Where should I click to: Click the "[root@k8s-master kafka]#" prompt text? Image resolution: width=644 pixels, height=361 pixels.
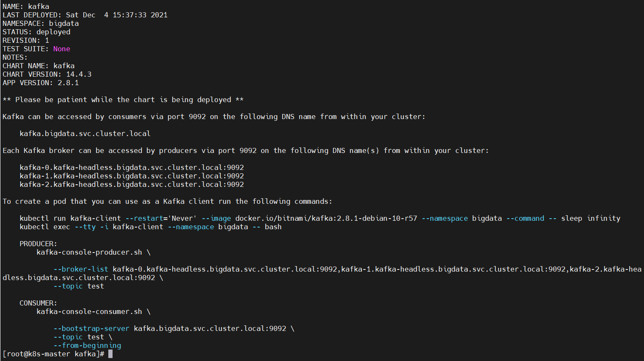(53, 354)
